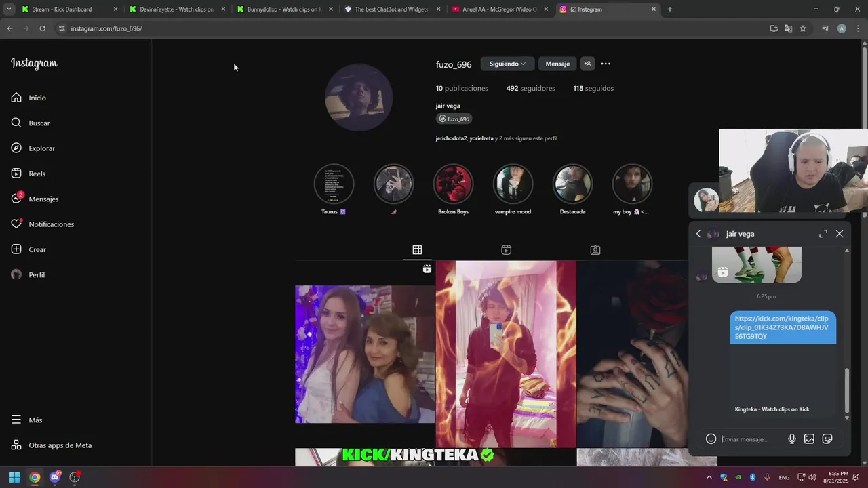This screenshot has width=868, height=488.
Task: Open the fuzo_696 profile picture
Action: pyautogui.click(x=359, y=98)
